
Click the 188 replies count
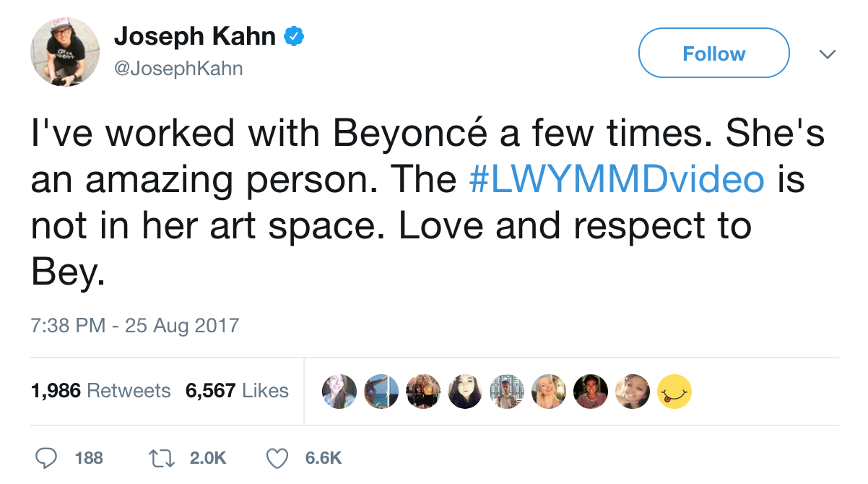[89, 458]
